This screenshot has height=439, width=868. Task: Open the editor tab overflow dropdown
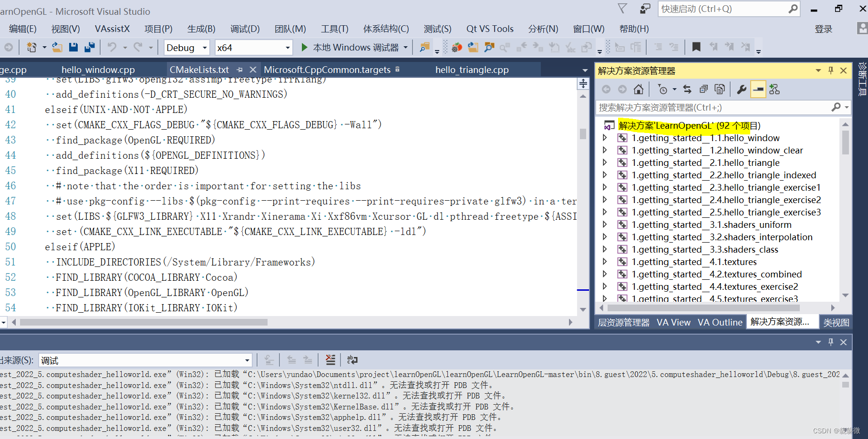click(585, 70)
